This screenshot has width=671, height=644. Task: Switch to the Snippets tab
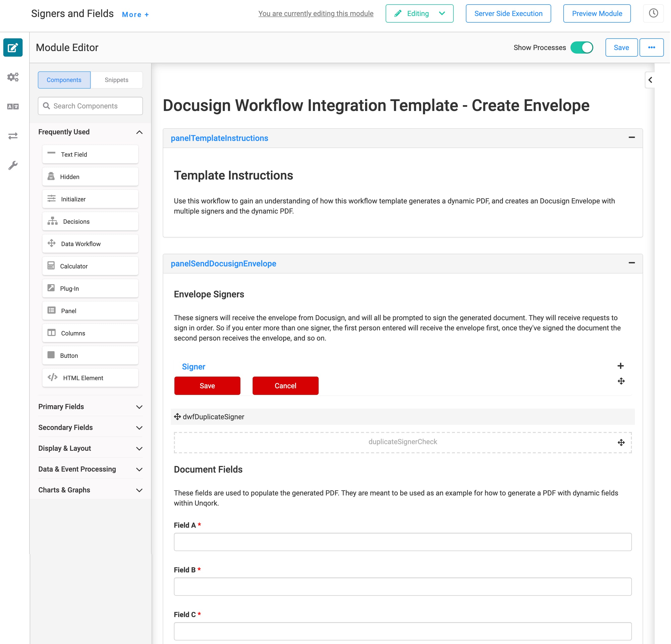pos(116,80)
